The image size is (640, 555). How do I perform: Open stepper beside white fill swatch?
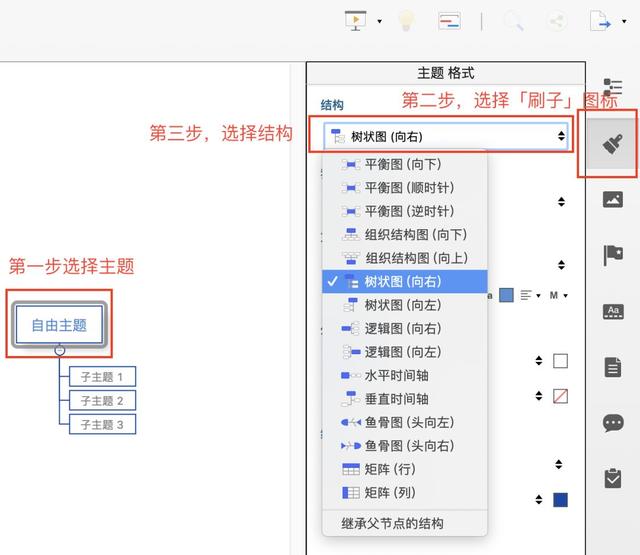pos(539,360)
